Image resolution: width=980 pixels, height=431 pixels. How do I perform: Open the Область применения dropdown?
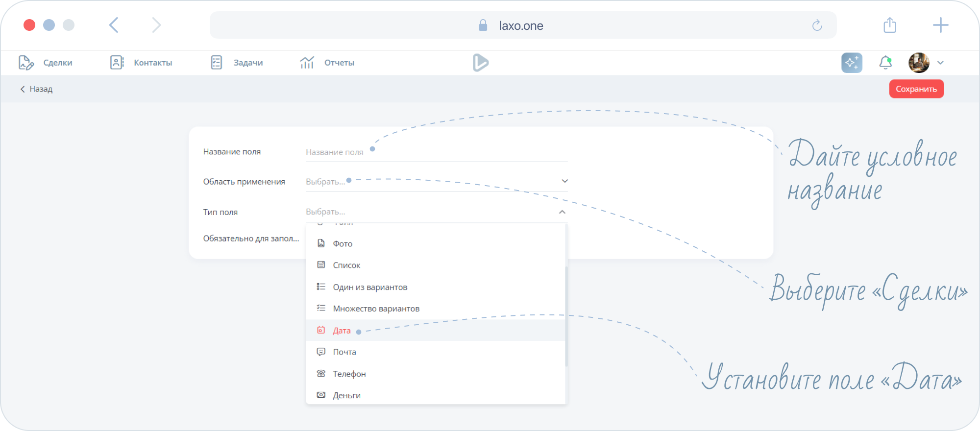pos(436,181)
